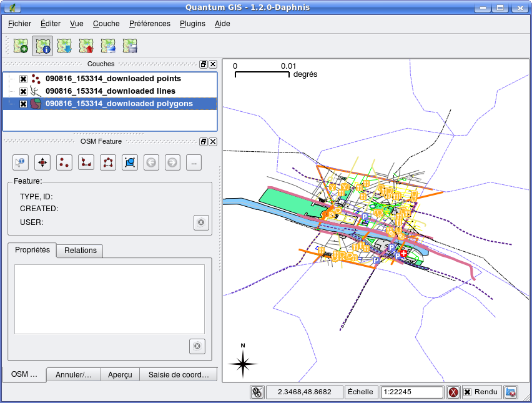
Task: Click the scale input field showing 1:22245
Action: tap(411, 392)
